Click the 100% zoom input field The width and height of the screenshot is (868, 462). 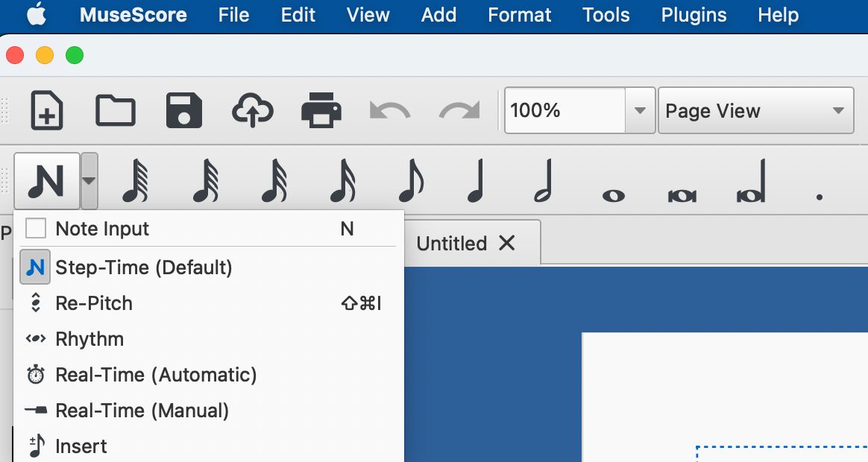(565, 110)
